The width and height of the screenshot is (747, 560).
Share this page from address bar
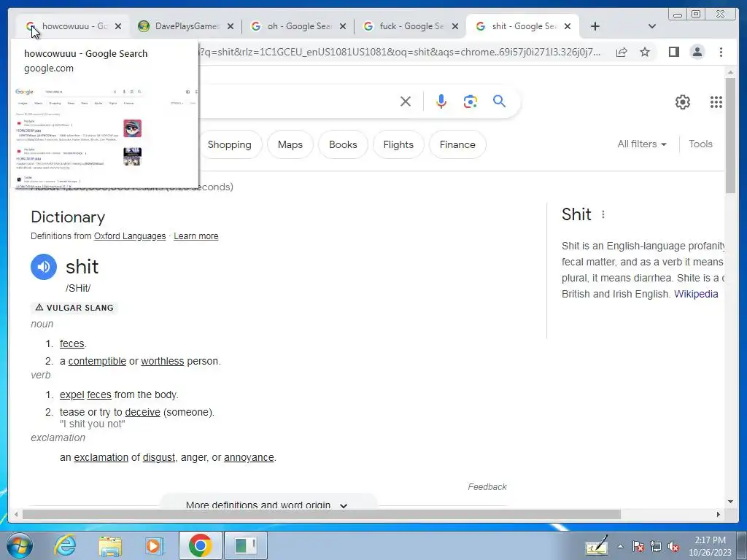click(622, 52)
